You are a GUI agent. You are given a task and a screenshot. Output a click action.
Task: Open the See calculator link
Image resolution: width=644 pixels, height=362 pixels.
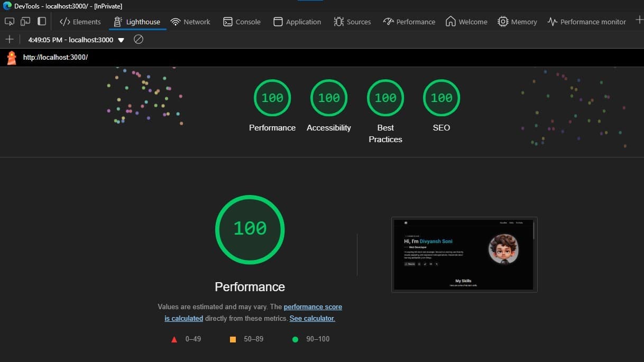pyautogui.click(x=312, y=318)
